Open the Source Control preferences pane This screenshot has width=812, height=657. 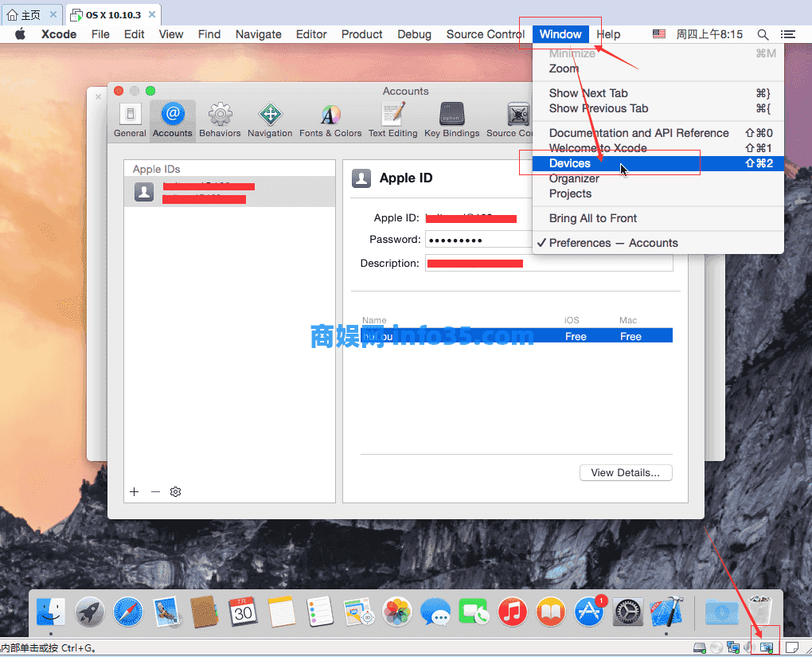pyautogui.click(x=509, y=120)
